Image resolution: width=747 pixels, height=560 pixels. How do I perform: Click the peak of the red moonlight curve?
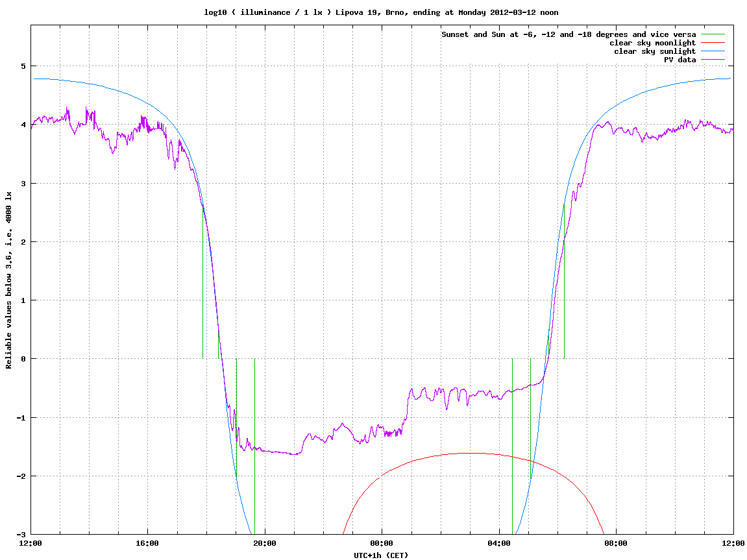tap(472, 454)
